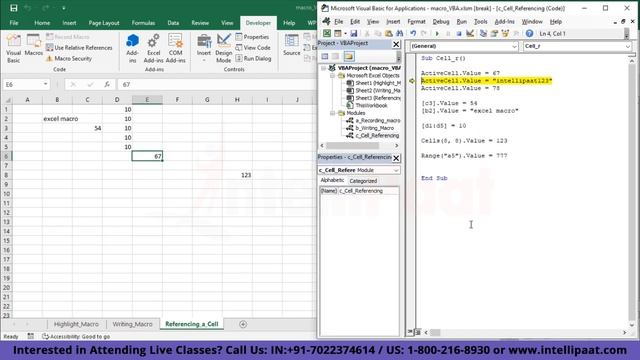Click the formula bar showing 67

[216, 84]
